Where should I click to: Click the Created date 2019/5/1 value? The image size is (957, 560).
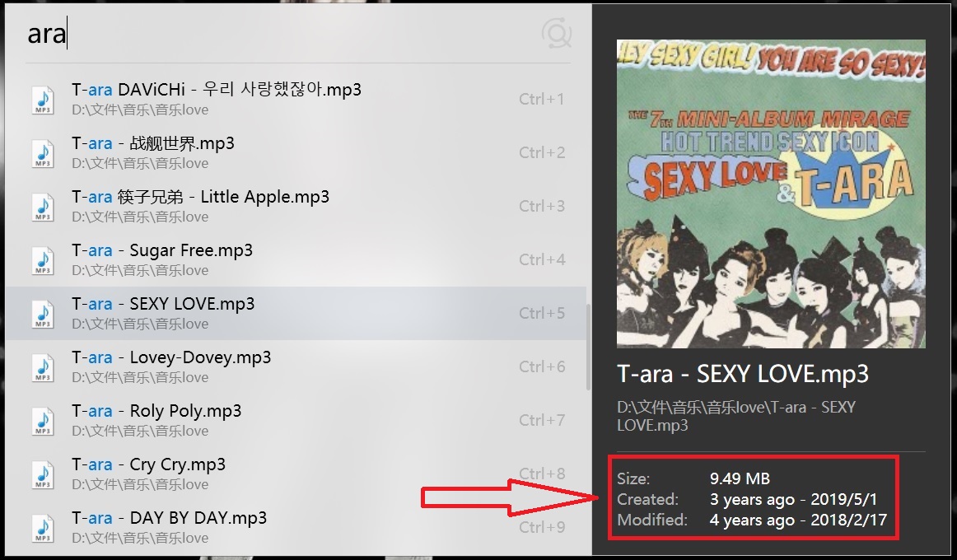793,500
